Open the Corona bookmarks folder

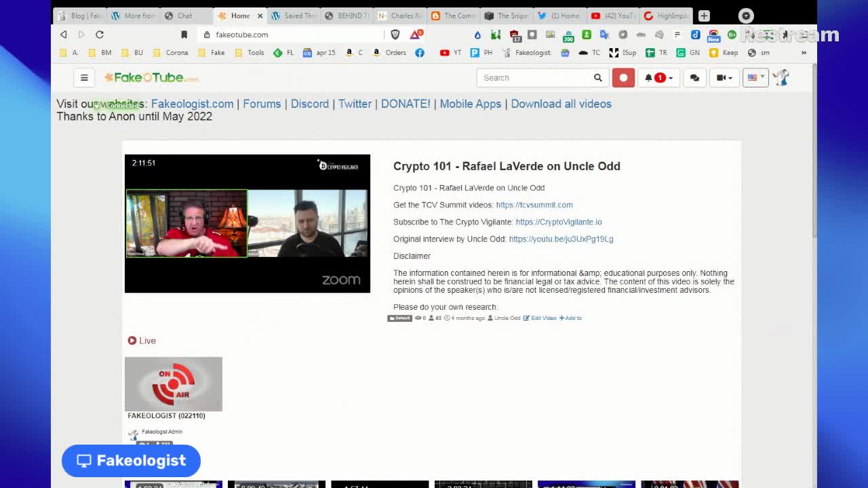pyautogui.click(x=171, y=52)
